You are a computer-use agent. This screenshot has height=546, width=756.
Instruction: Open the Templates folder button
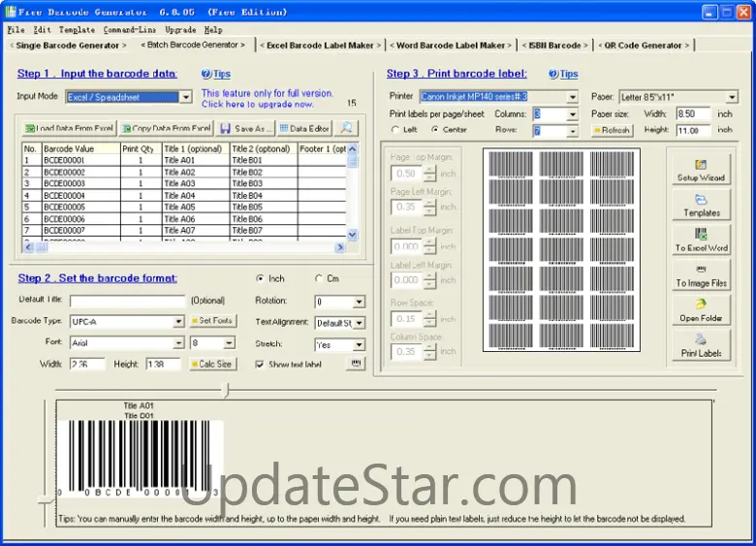point(702,206)
